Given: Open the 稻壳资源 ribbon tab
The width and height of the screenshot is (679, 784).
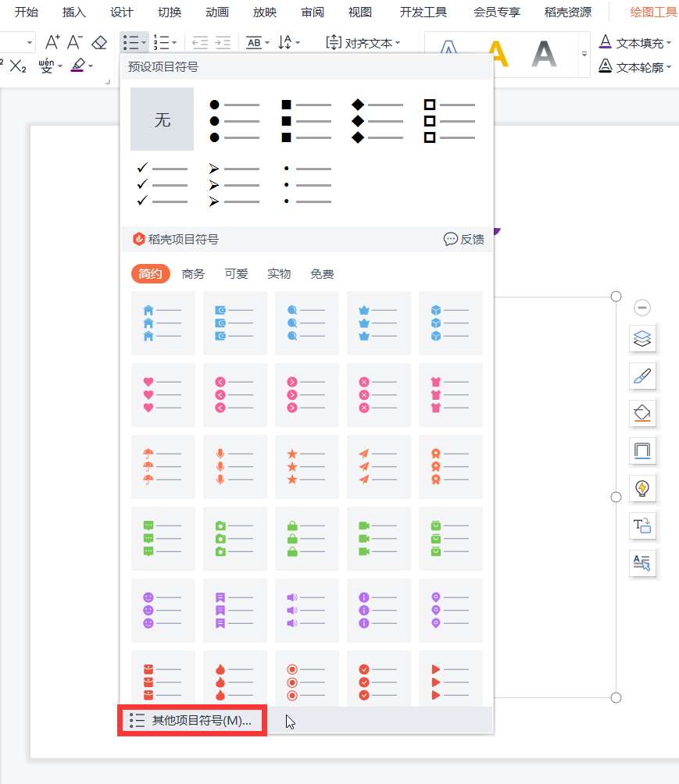Looking at the screenshot, I should tap(568, 12).
